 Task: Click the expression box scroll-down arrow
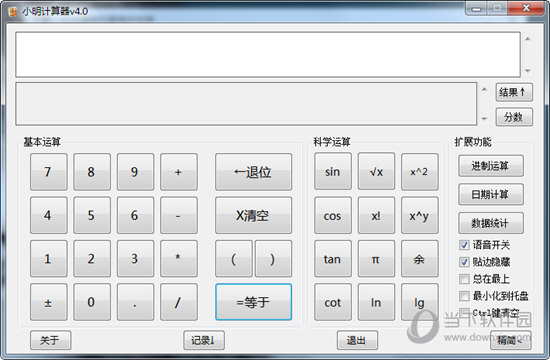point(528,71)
